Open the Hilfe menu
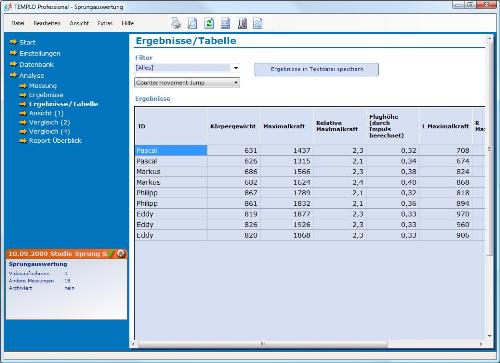500x363 pixels. click(x=128, y=23)
